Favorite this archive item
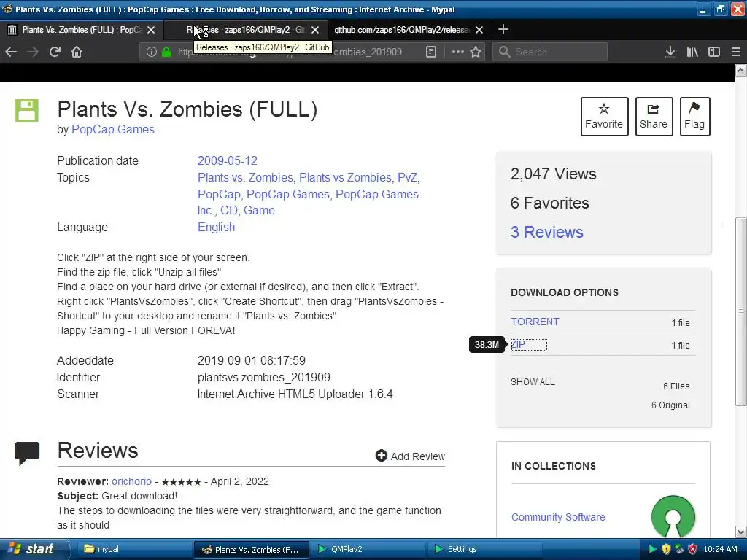The width and height of the screenshot is (747, 560). 604,117
